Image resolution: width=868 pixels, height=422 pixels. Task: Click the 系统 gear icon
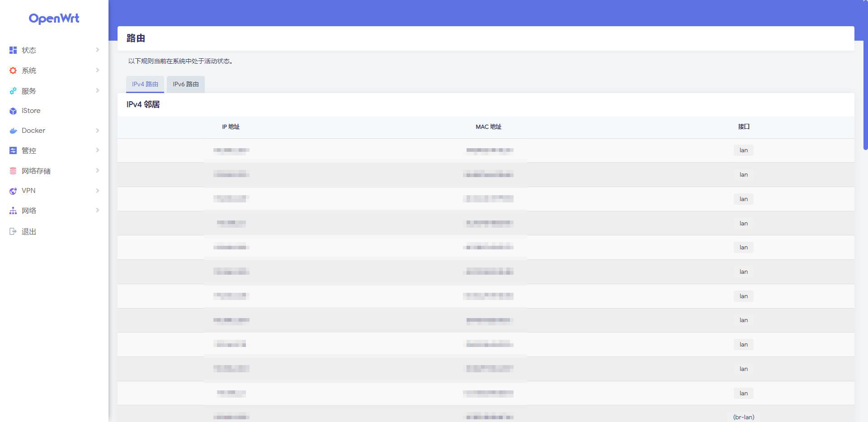(x=13, y=70)
